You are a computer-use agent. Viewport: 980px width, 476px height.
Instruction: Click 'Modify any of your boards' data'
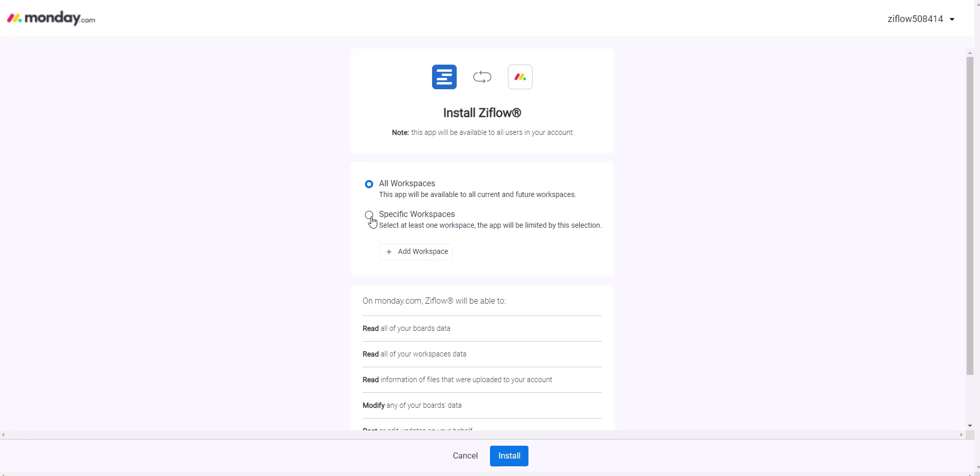[412, 405]
